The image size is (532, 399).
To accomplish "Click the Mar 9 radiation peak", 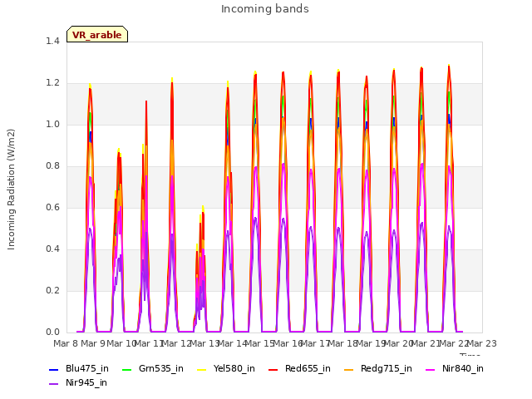I will (x=90, y=85).
